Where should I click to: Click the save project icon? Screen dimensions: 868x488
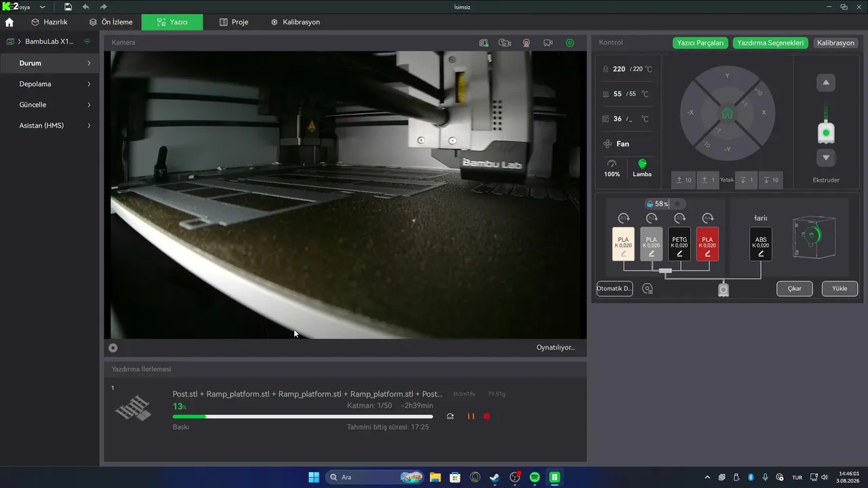click(x=68, y=7)
